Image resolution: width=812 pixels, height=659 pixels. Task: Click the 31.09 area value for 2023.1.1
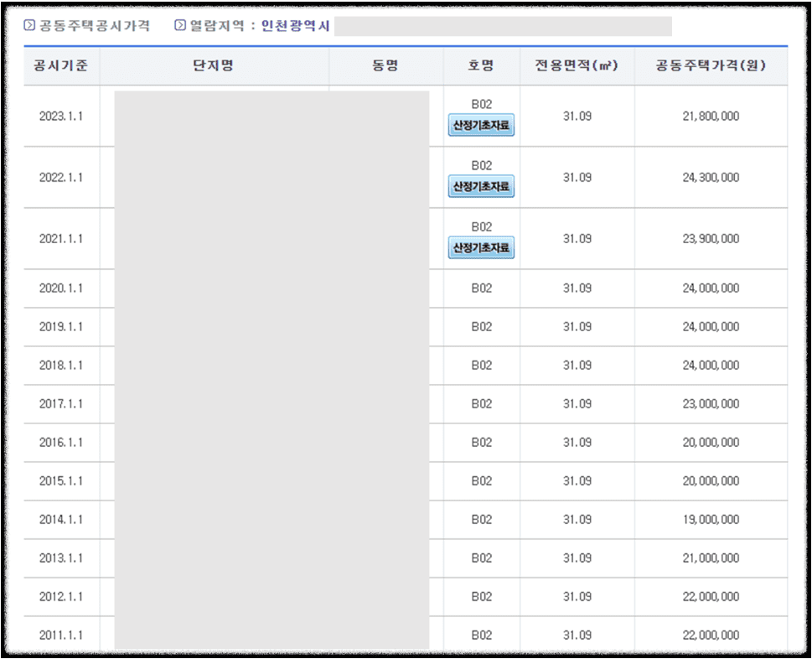coord(577,116)
